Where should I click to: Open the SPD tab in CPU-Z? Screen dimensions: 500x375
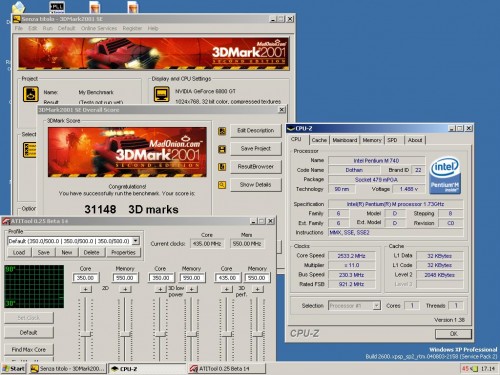(392, 140)
